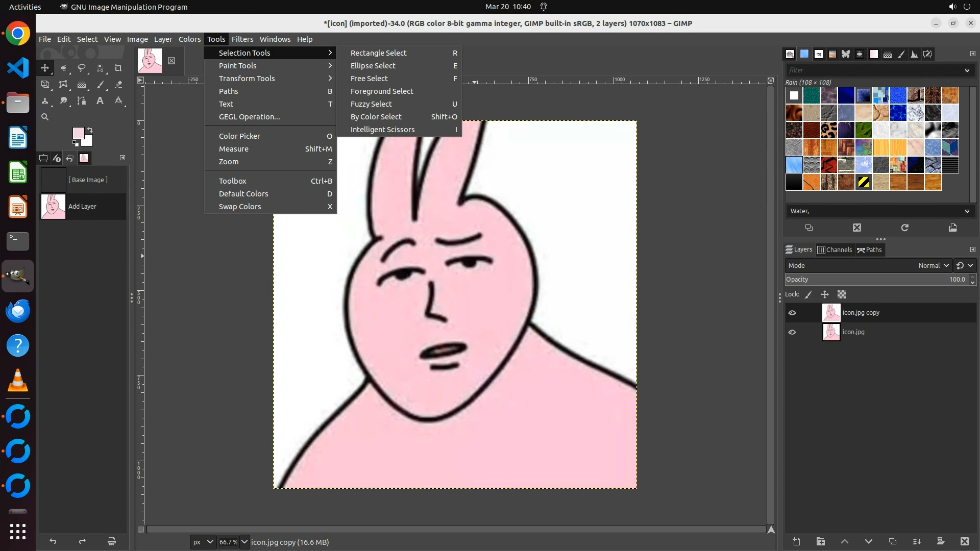The image size is (980, 551).
Task: Toggle lock alpha channel checkerboard icon
Action: 842,294
